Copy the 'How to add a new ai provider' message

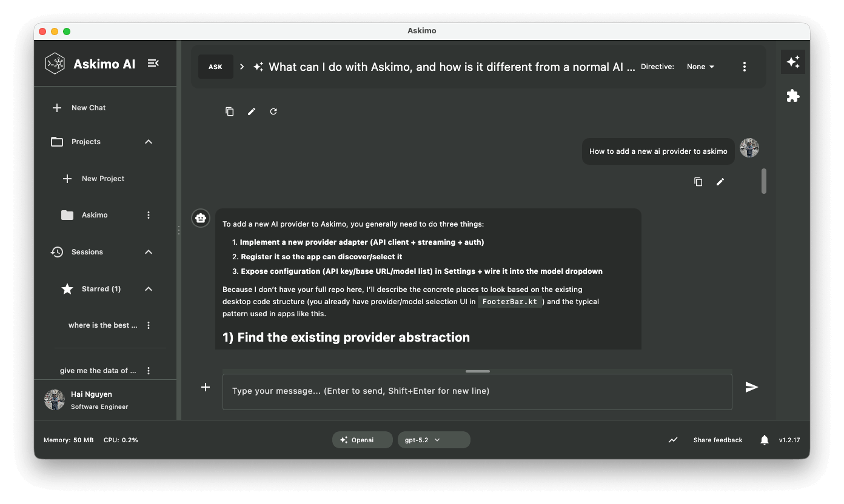point(698,182)
